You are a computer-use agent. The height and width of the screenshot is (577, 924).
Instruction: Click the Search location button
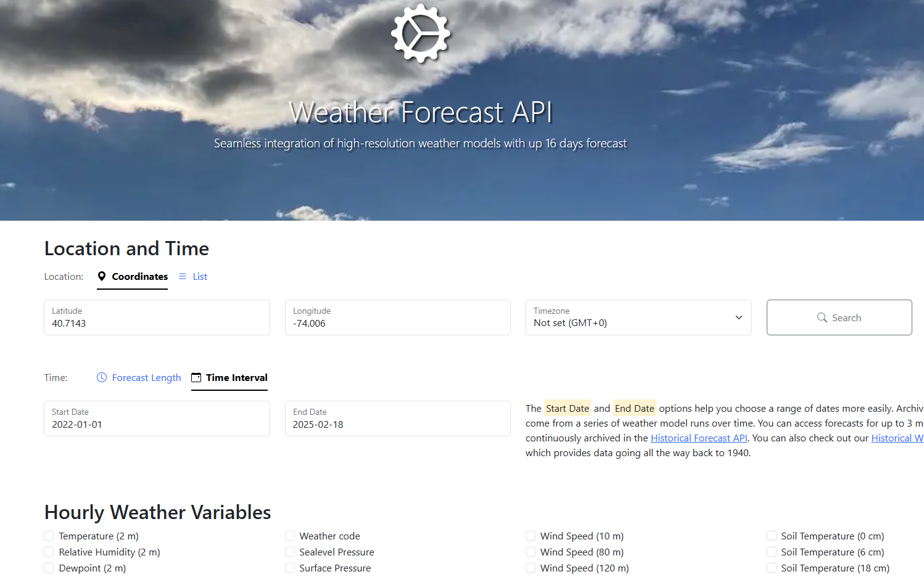click(x=839, y=317)
